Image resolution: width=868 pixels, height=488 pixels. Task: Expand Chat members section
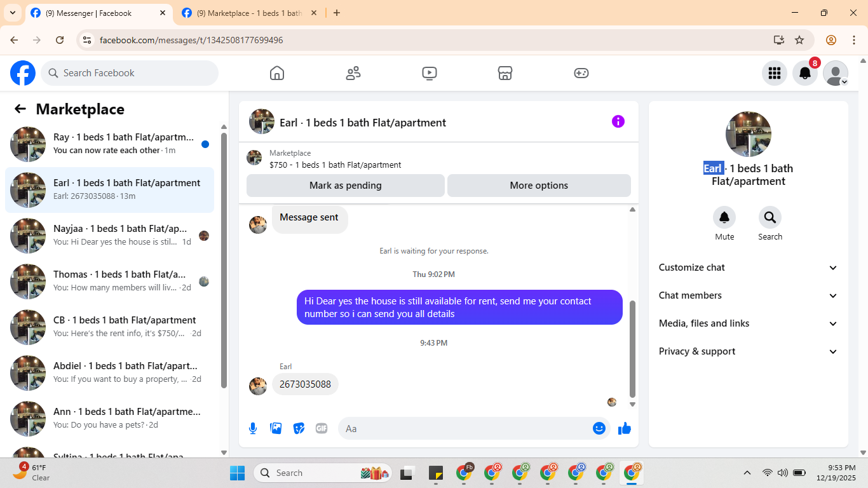(749, 295)
